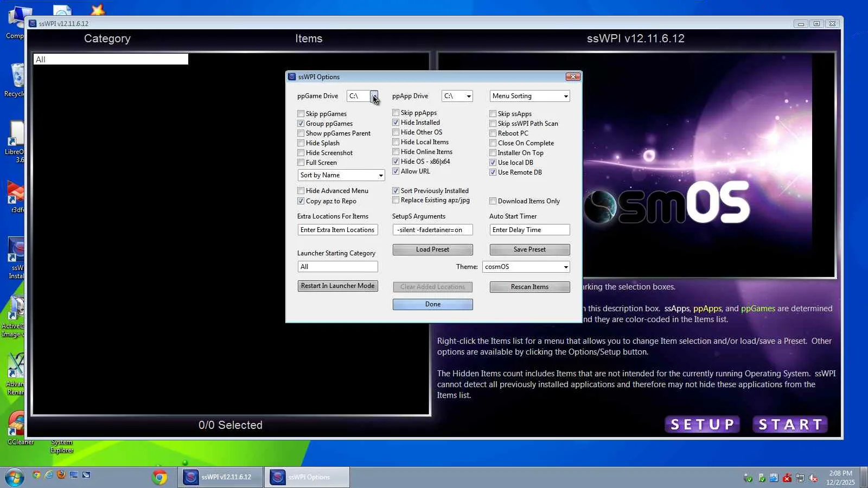868x488 pixels.
Task: Select the Computer desktop icon
Action: (15, 23)
